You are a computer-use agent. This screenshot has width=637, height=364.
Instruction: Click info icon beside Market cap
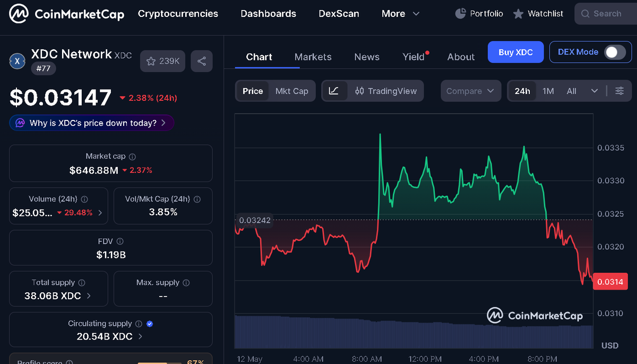coord(133,157)
